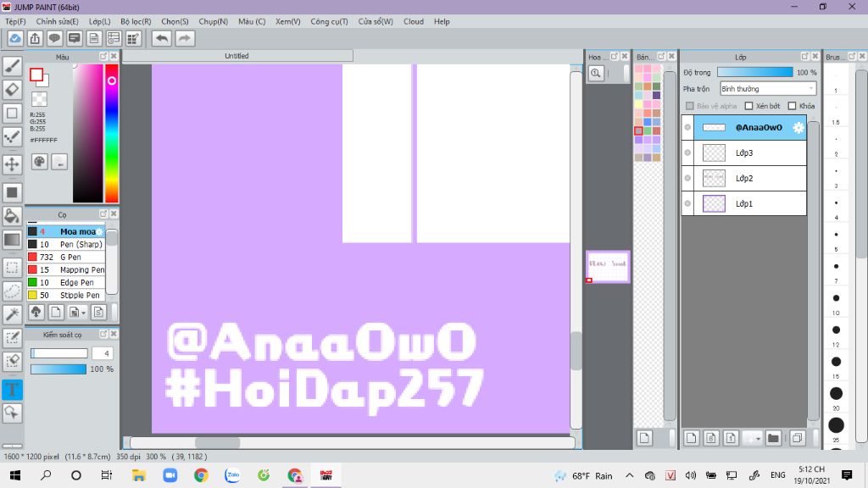The image size is (868, 488).
Task: Select the rectangular Selection tool
Action: (x=12, y=268)
